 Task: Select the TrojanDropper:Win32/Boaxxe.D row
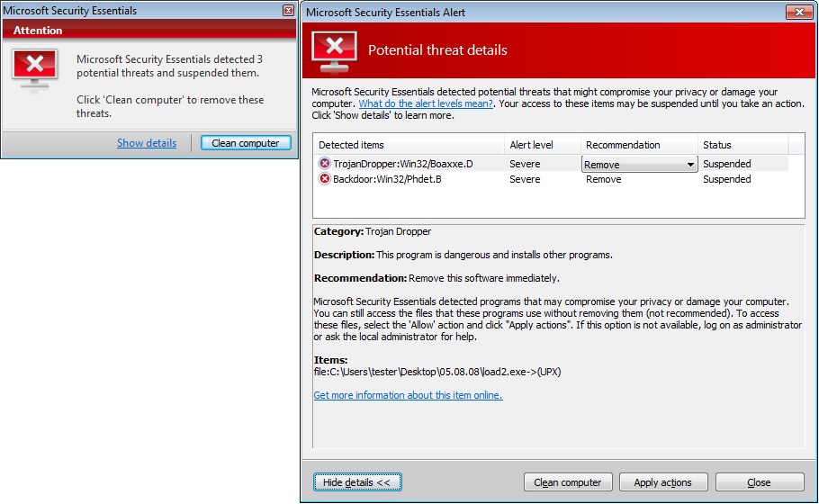553,164
